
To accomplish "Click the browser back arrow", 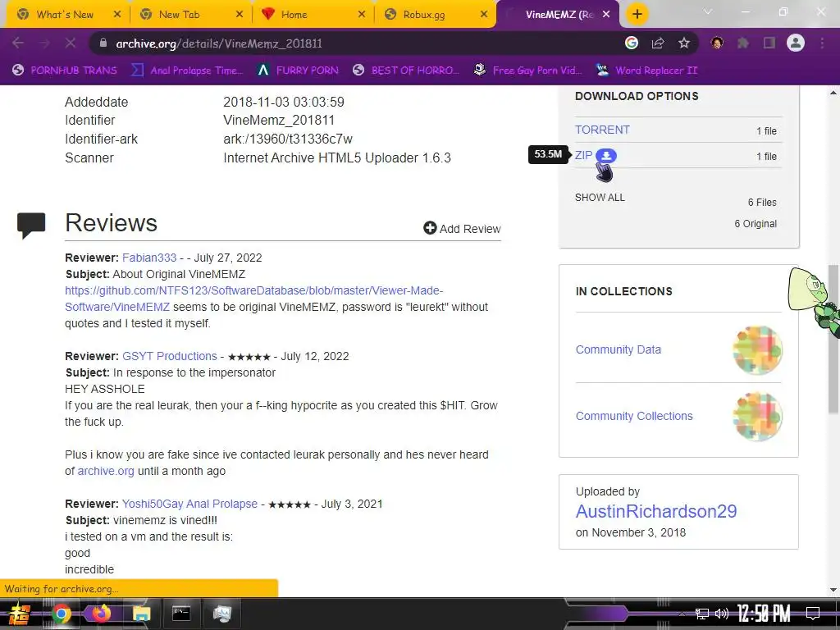I will 18,43.
